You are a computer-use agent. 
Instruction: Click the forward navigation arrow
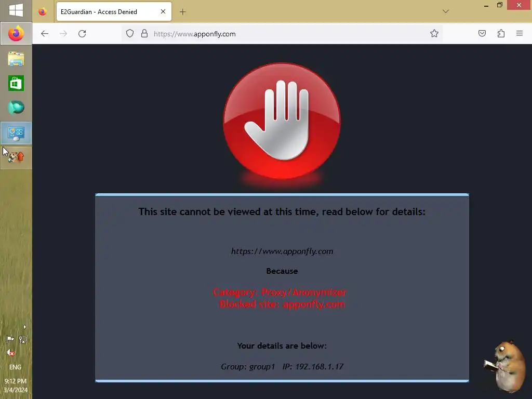tap(63, 34)
